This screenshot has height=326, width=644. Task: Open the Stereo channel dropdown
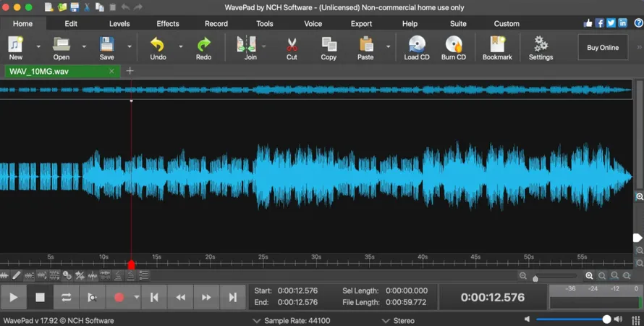click(399, 321)
